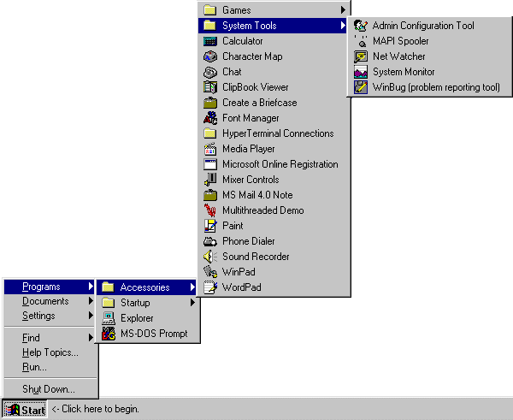
Task: Launch Admin Configuration Tool entry
Action: (429, 26)
